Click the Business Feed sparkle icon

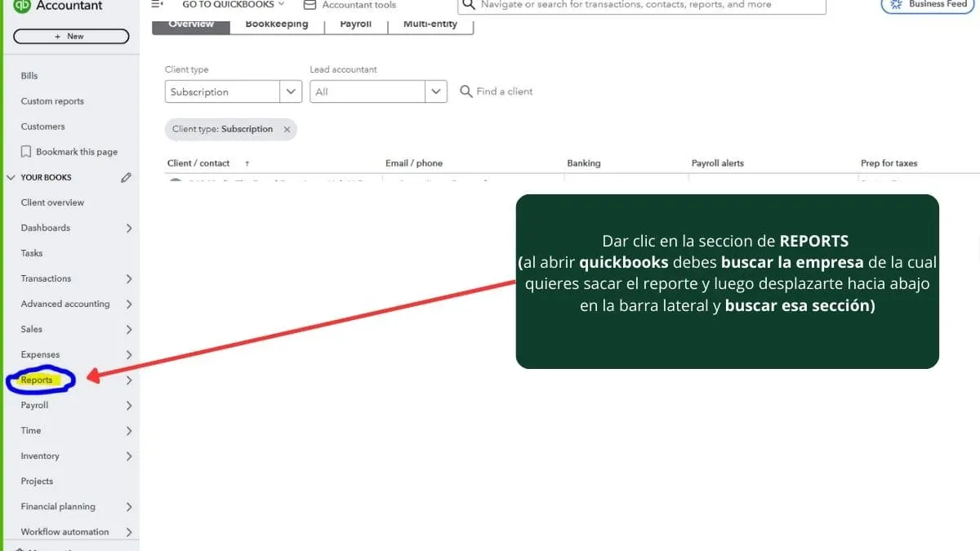click(x=898, y=4)
